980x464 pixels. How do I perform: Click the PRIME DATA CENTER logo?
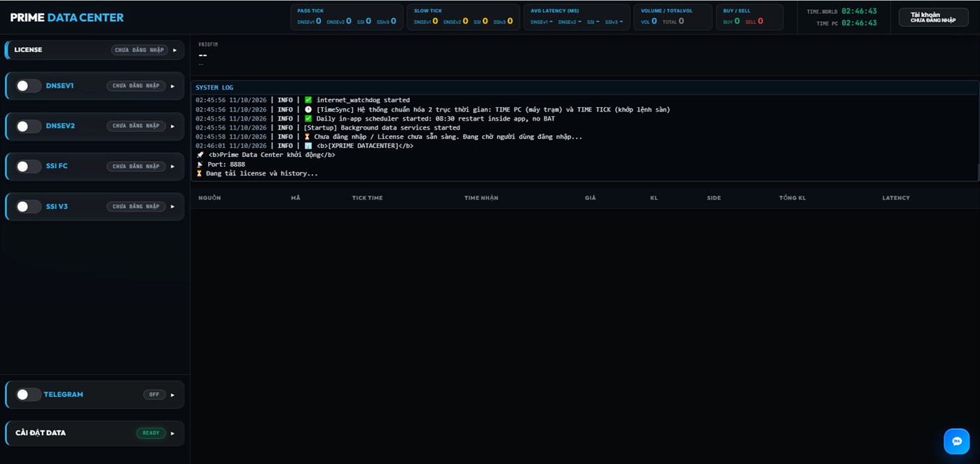pos(67,18)
